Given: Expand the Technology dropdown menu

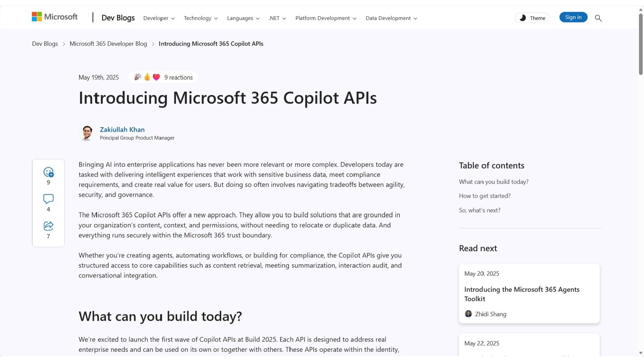Looking at the screenshot, I should (x=201, y=18).
